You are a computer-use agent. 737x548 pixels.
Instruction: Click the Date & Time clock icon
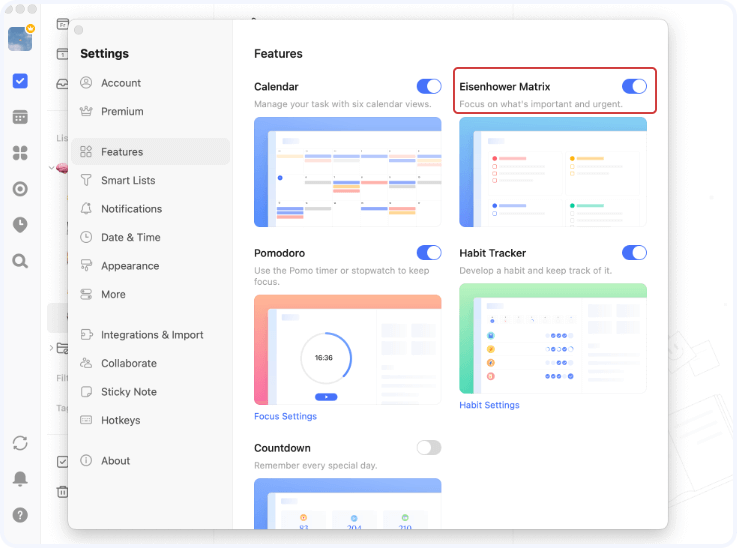coord(86,237)
